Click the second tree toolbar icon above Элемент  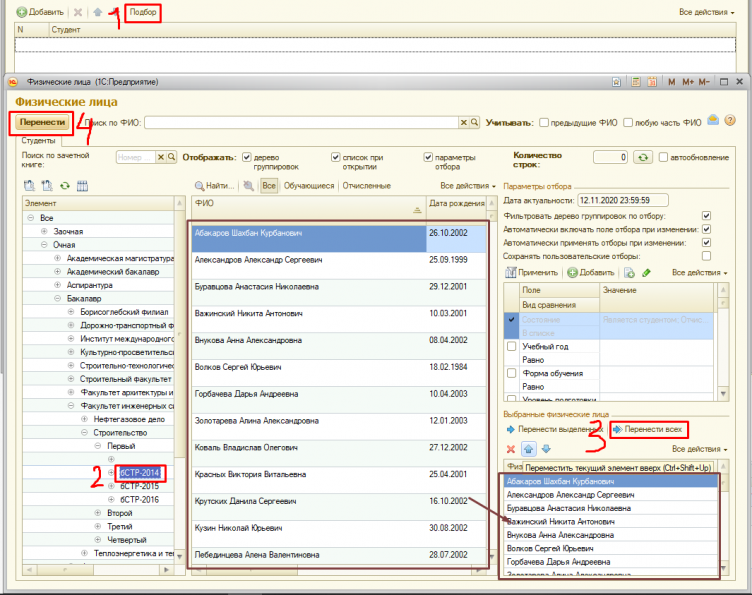47,186
